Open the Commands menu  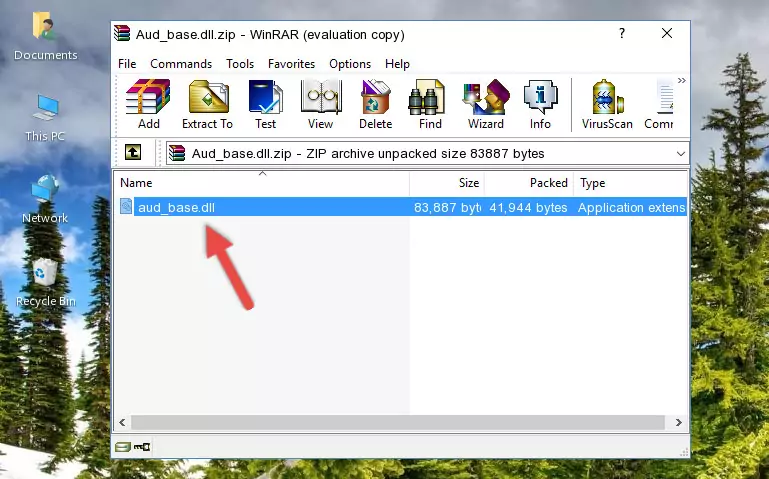(181, 64)
